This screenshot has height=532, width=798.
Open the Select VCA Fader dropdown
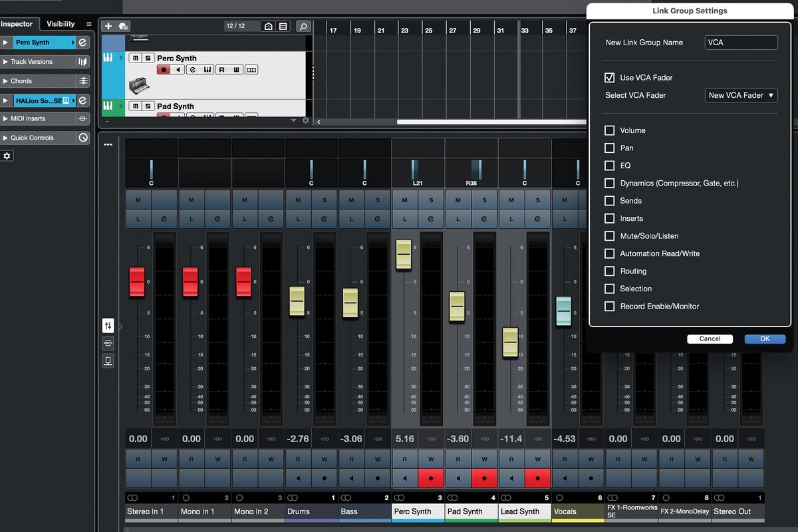(x=741, y=95)
